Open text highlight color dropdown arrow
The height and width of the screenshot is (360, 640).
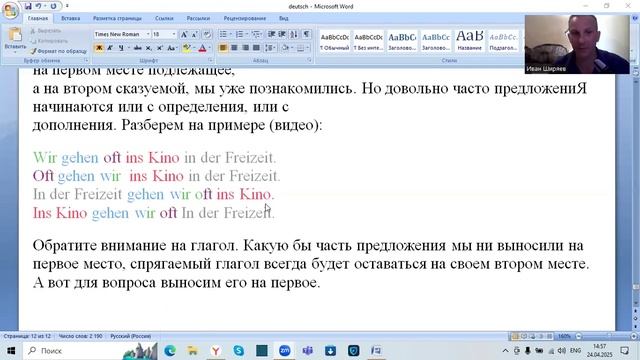tap(193, 48)
